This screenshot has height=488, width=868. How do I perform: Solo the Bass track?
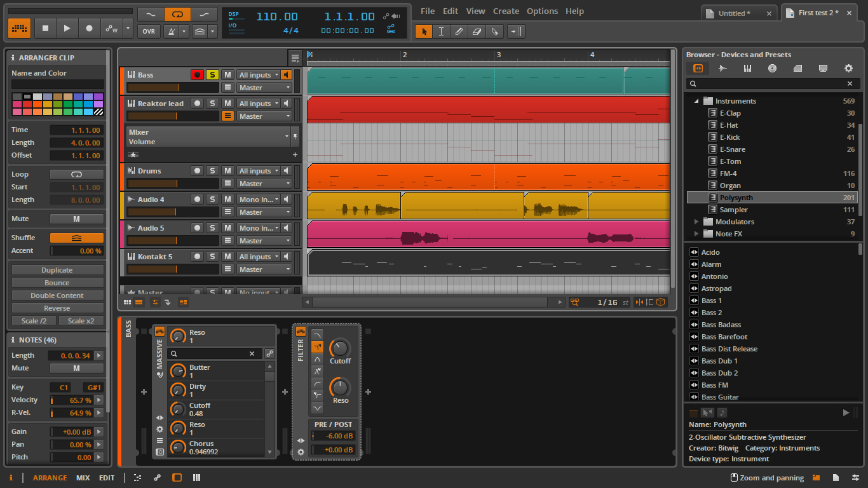[x=213, y=74]
